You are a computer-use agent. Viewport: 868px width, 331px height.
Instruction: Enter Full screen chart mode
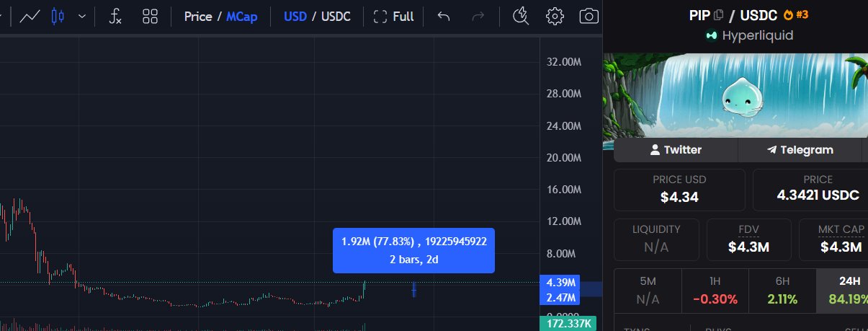click(394, 16)
